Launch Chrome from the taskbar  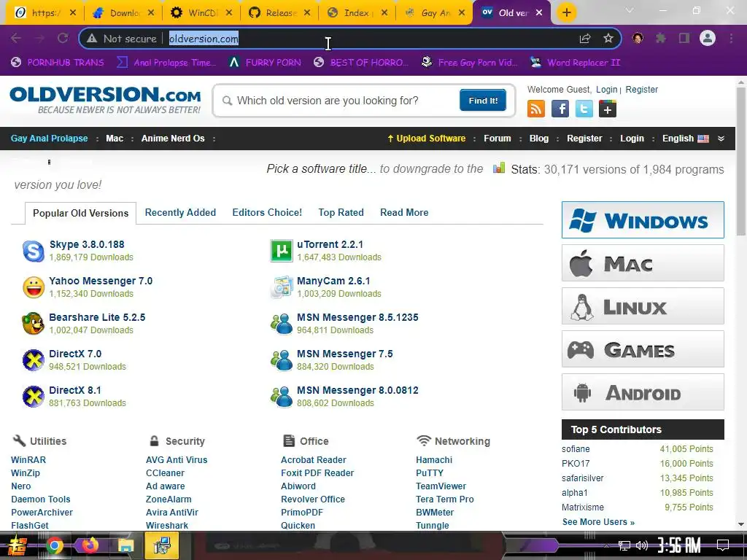[x=54, y=545]
